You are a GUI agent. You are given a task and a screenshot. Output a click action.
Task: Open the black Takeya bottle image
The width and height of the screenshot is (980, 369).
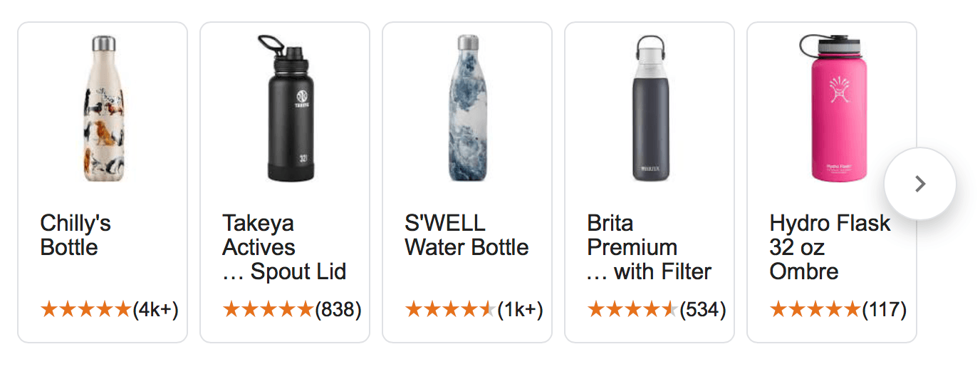[x=285, y=108]
